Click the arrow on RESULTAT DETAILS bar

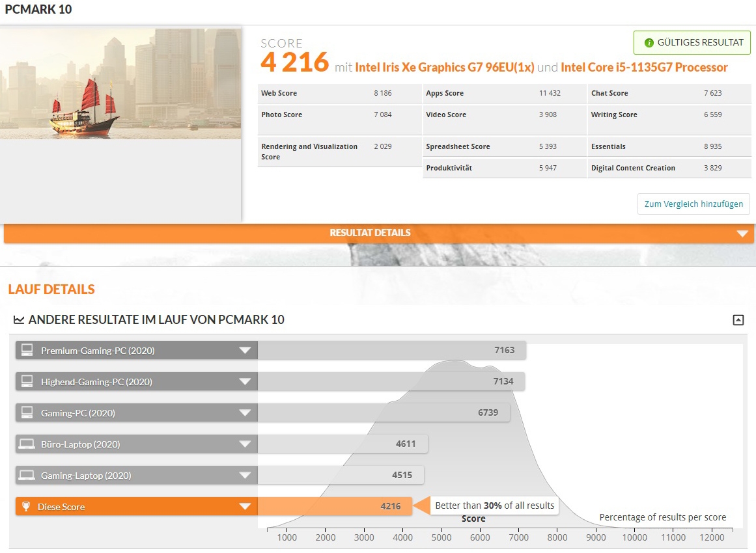coord(742,234)
